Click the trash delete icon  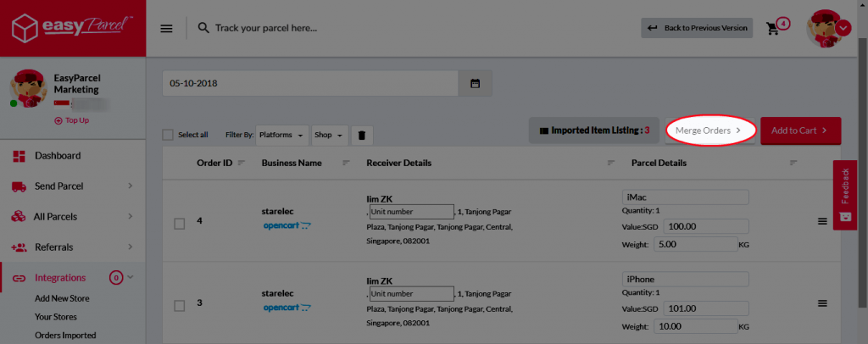tap(362, 135)
